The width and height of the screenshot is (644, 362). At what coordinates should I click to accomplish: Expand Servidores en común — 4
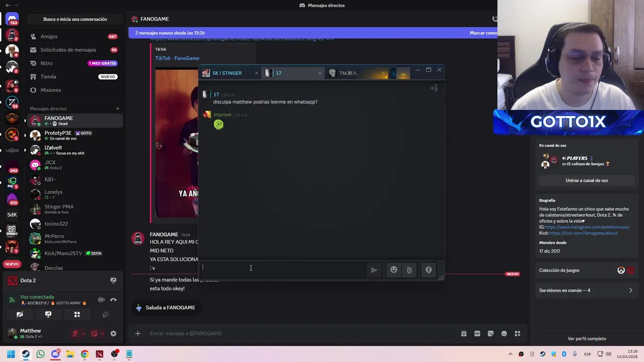(x=587, y=291)
